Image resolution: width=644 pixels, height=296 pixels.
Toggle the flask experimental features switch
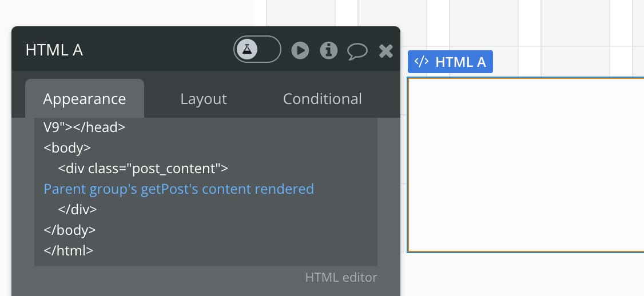[x=257, y=49]
